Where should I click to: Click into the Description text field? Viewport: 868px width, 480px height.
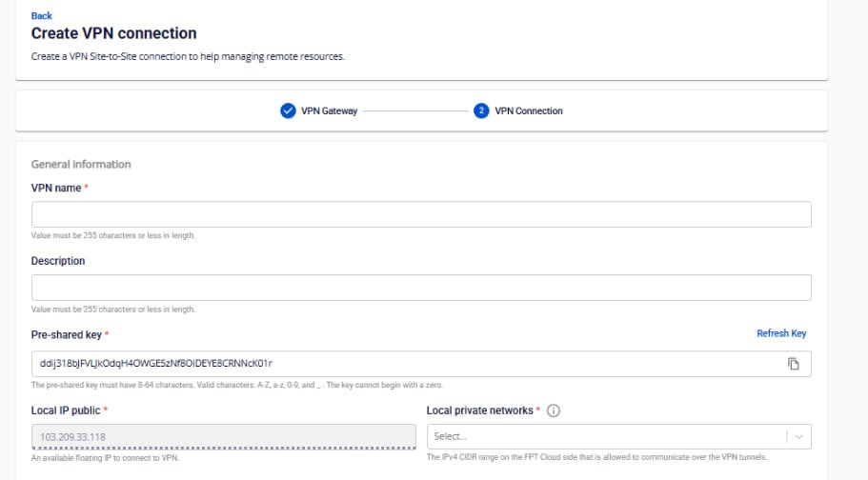421,288
